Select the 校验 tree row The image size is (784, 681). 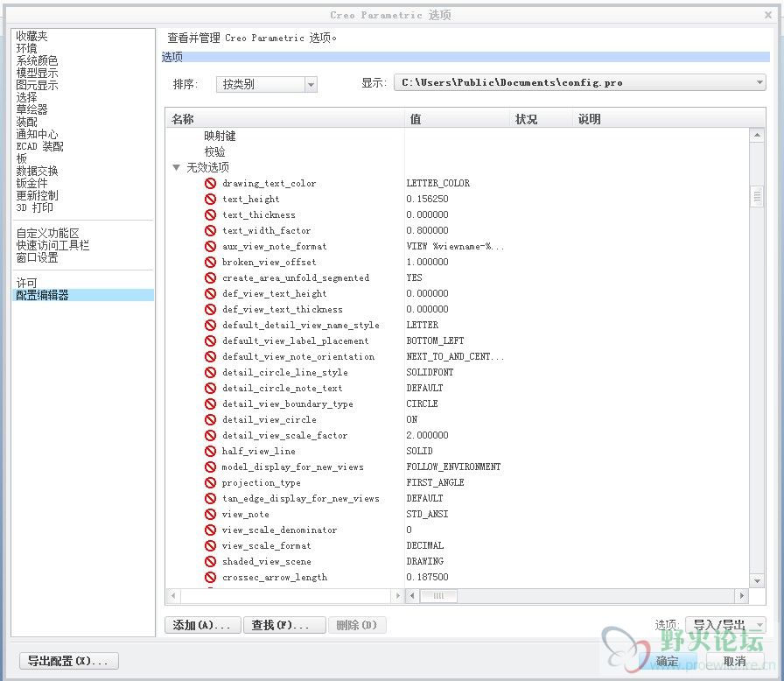pos(214,151)
